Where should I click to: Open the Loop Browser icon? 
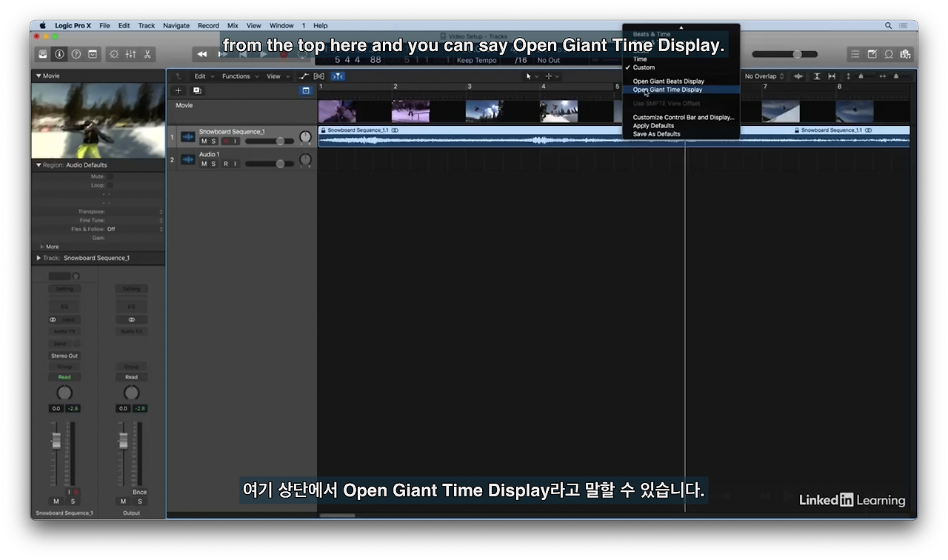click(889, 54)
